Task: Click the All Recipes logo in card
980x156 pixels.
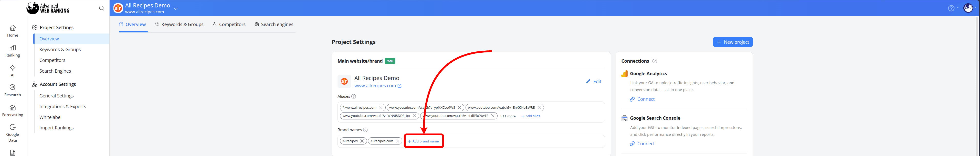Action: [x=344, y=81]
